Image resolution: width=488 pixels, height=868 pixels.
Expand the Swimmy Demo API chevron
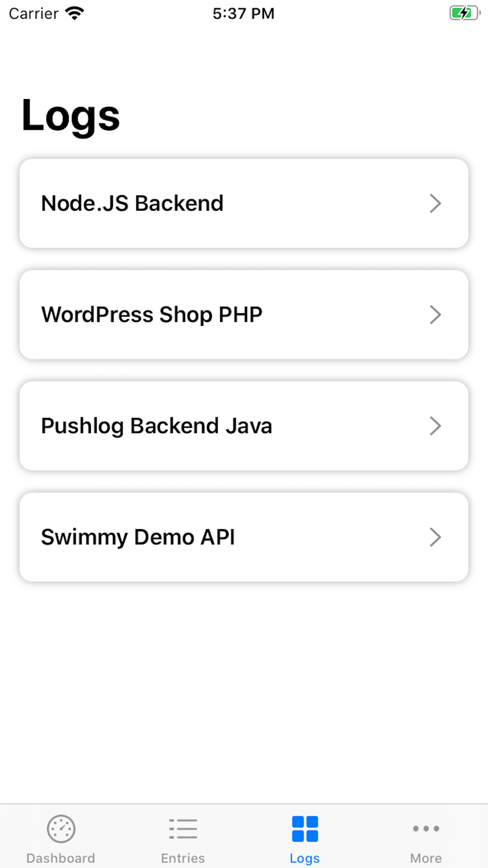435,537
